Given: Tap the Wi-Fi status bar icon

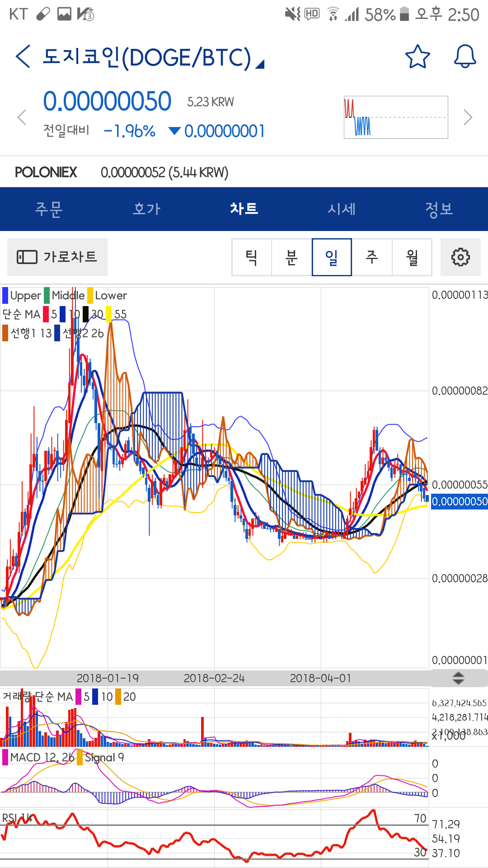Looking at the screenshot, I should pyautogui.click(x=333, y=14).
